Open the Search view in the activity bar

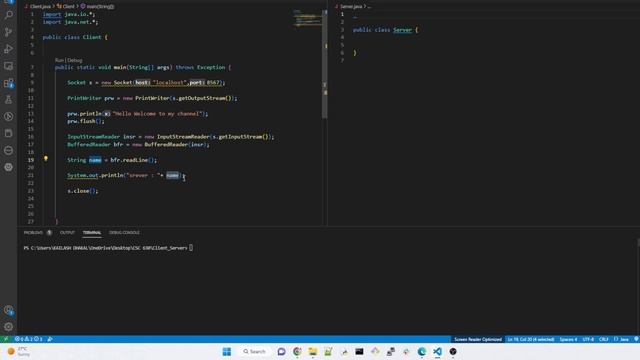click(x=8, y=15)
